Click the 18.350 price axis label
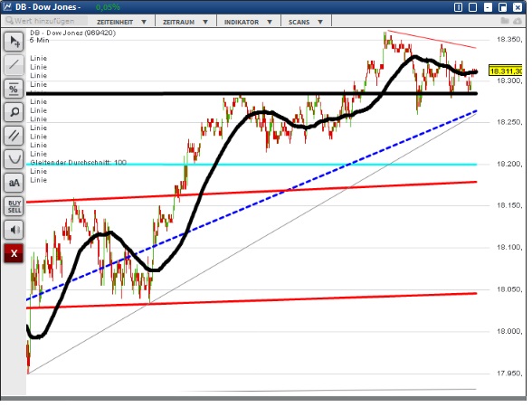This screenshot has height=407, width=532. [509, 40]
